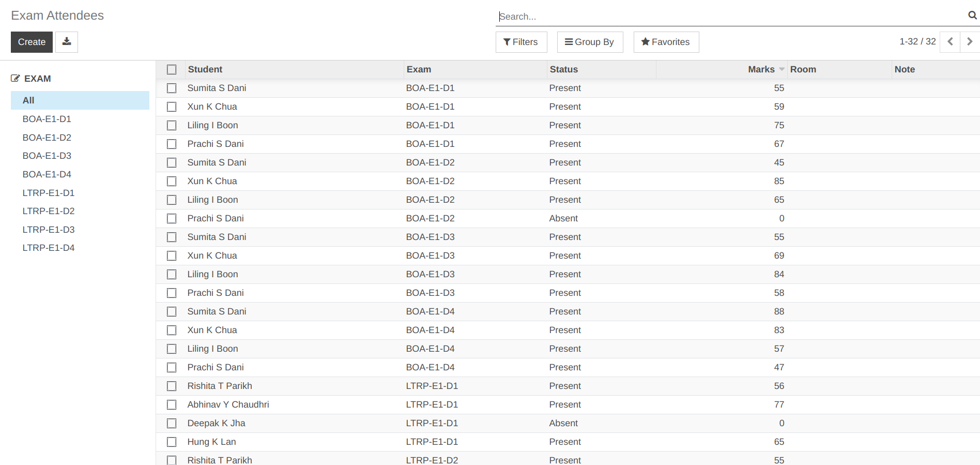Check Liling I Boon BOA-E1-D1 row
This screenshot has height=465, width=980.
click(x=172, y=125)
